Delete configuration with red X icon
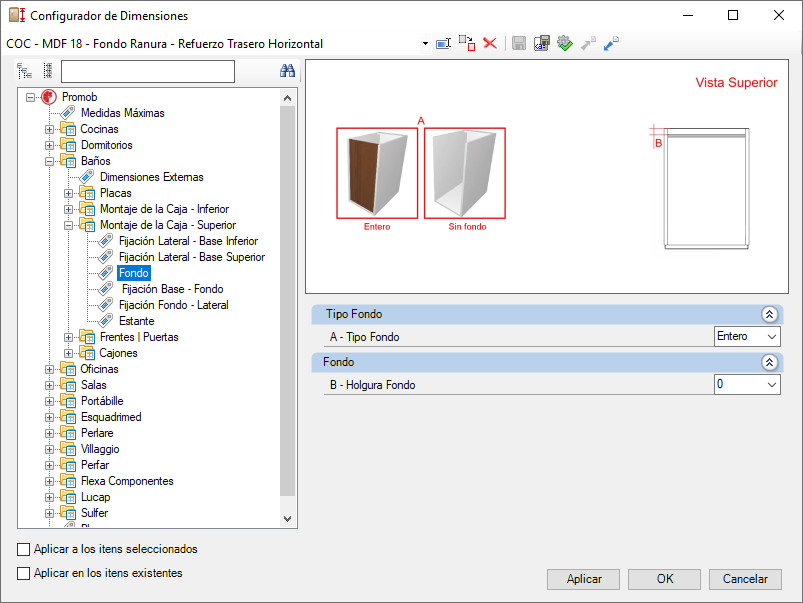803x603 pixels. [x=490, y=43]
